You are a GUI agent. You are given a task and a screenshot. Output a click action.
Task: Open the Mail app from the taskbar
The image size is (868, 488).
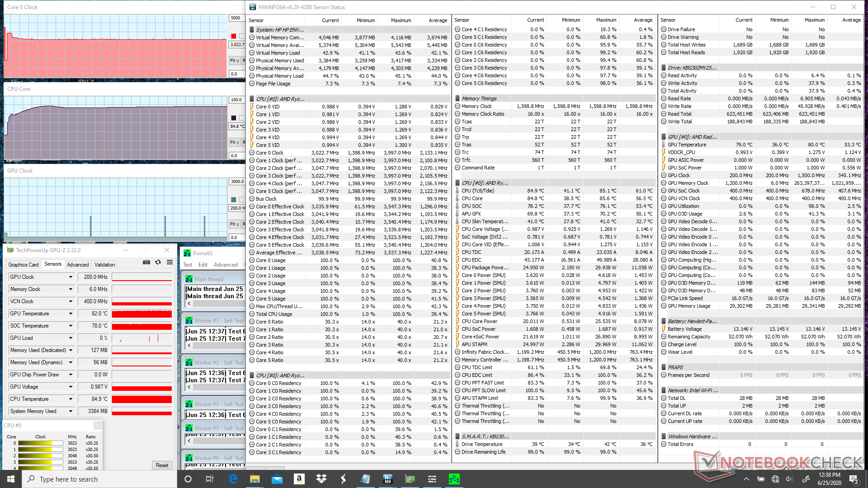tap(277, 479)
